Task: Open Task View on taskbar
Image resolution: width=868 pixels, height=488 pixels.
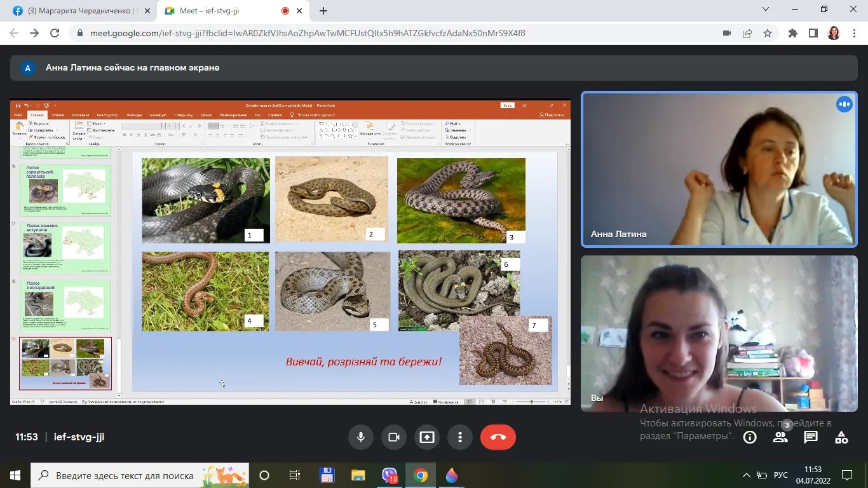Action: click(295, 475)
